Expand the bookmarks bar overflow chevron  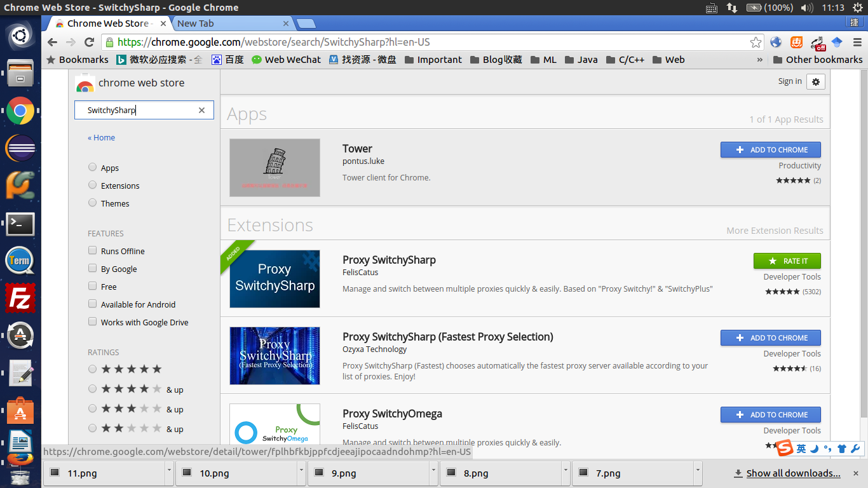pyautogui.click(x=759, y=60)
